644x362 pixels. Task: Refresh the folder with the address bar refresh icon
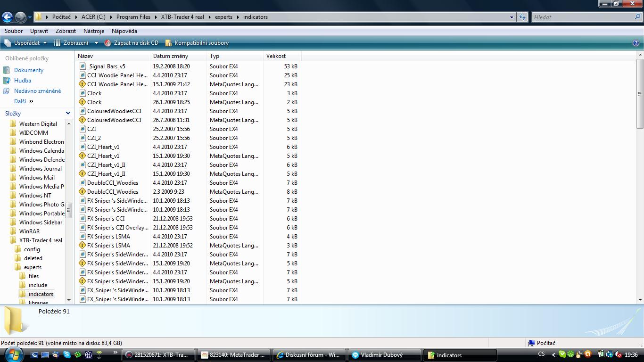coord(522,17)
